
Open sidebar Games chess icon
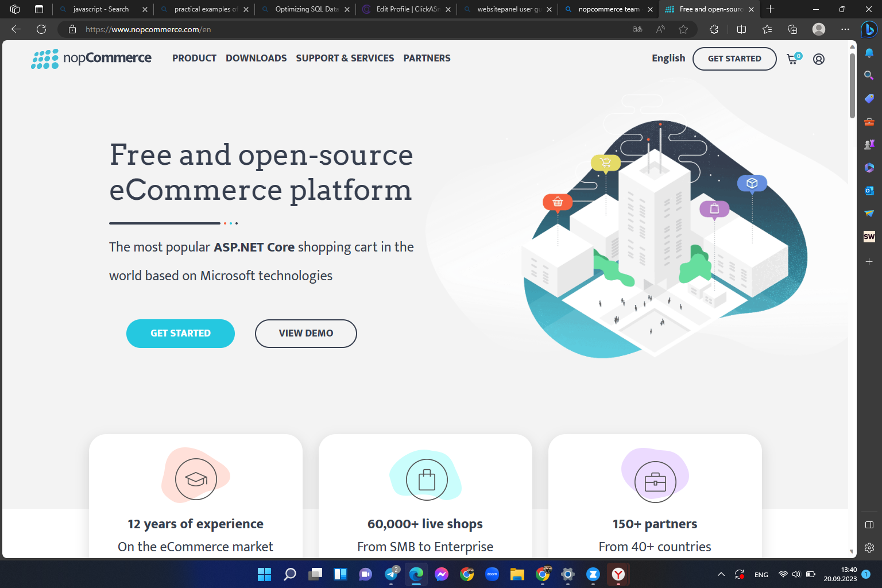[x=869, y=144]
